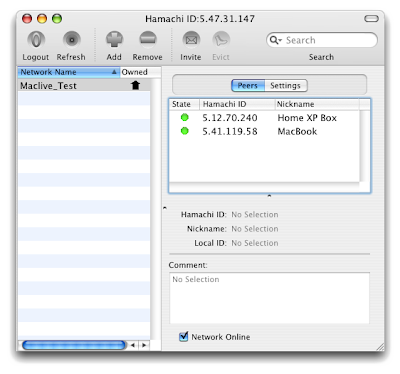
Task: Click the Refresh toolbar icon
Action: (71, 40)
